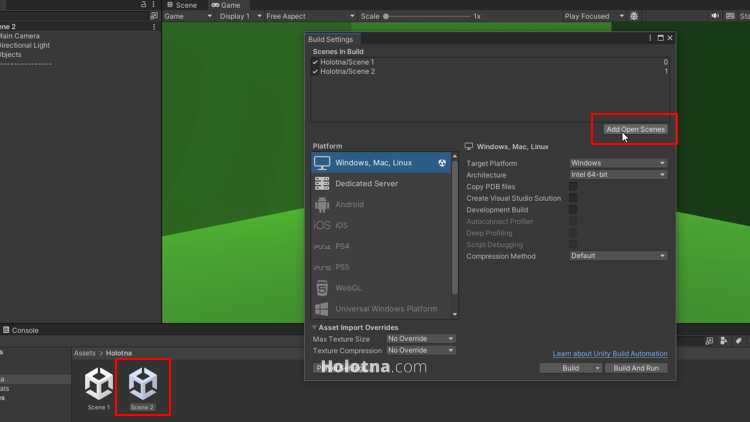Open Scene 2 options menu in Hierarchy
This screenshot has width=750, height=422.
(x=154, y=27)
